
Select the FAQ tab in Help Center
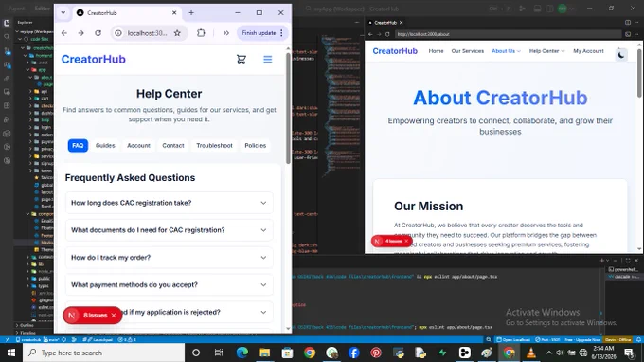(78, 145)
